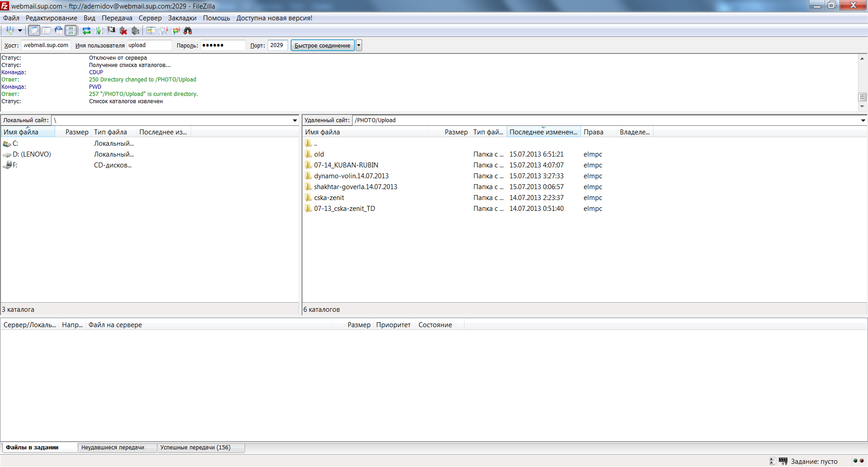This screenshot has width=868, height=467.
Task: Click the message log scroll down arrow
Action: point(862,106)
